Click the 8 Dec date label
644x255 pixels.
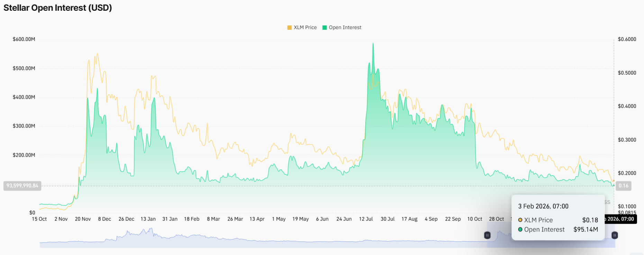105,219
